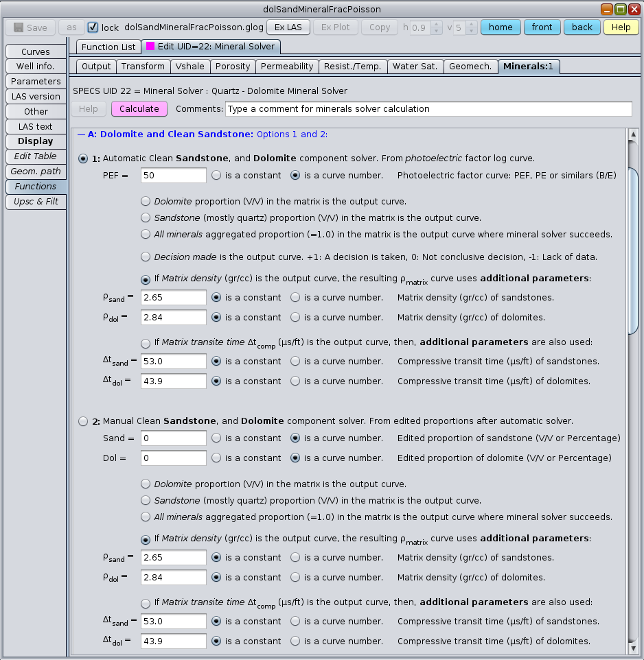Choose Dolomite proportion output in option 1
This screenshot has width=644, height=660.
(x=146, y=201)
